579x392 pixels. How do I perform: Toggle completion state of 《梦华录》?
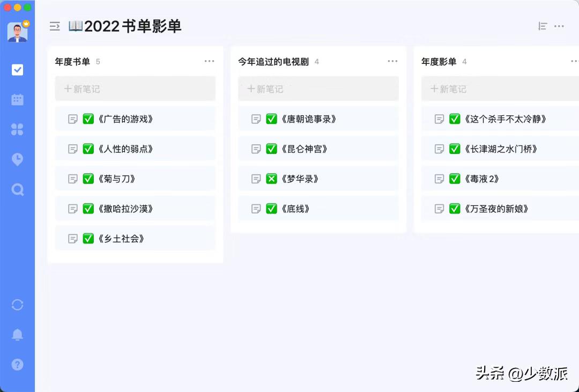(272, 179)
